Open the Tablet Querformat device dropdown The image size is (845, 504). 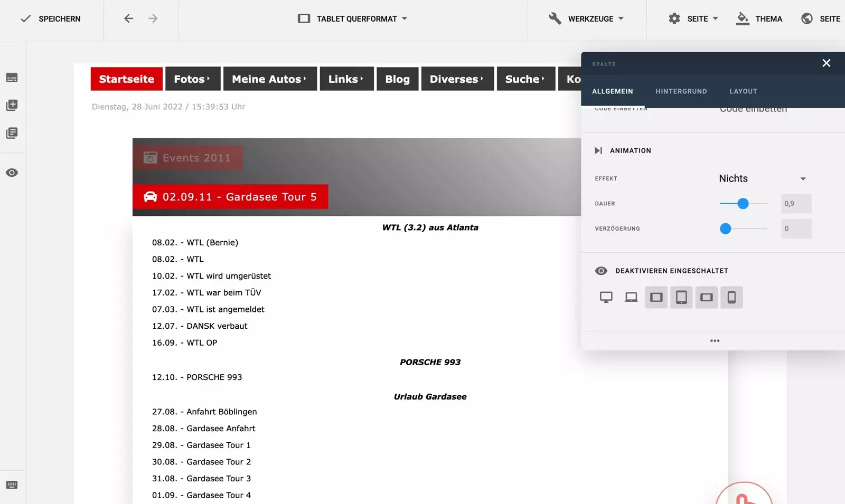(x=352, y=18)
